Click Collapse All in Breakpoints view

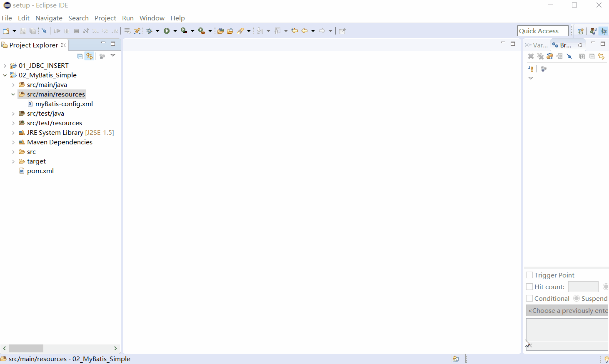click(592, 56)
